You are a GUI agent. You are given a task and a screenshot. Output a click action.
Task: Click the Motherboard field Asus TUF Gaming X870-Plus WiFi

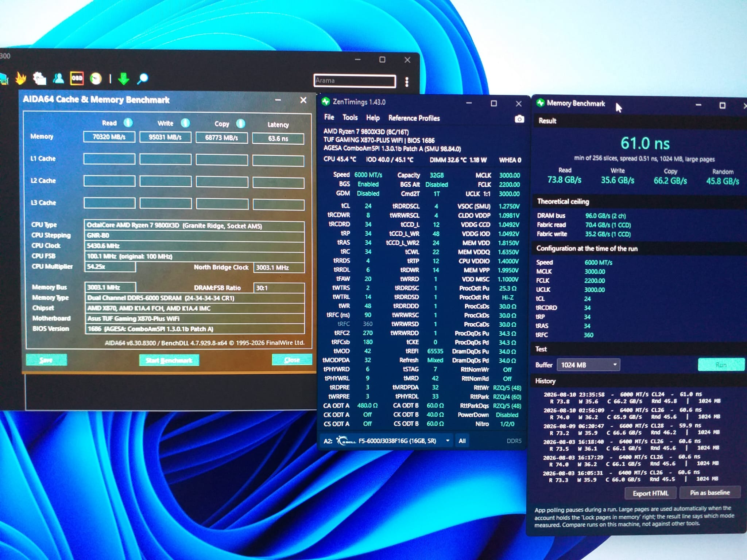(x=194, y=319)
